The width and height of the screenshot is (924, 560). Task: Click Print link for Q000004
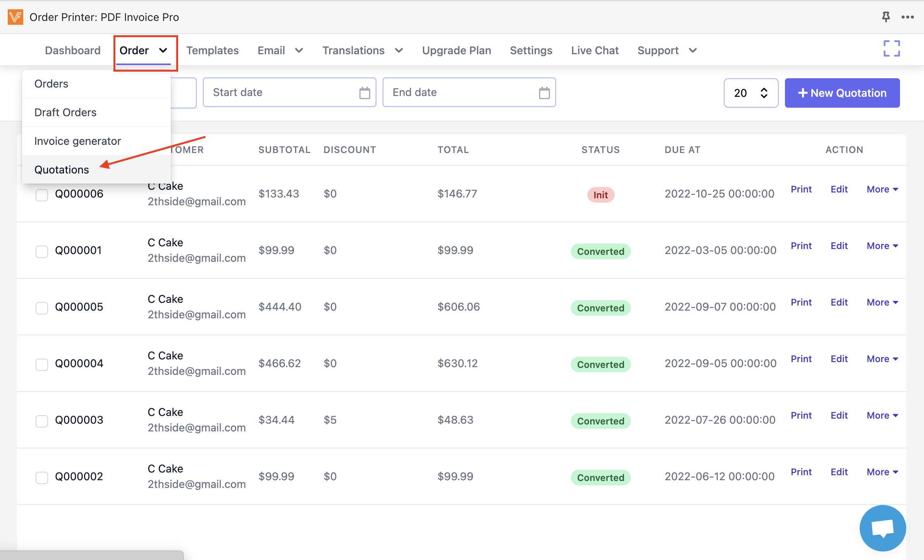[x=801, y=359]
